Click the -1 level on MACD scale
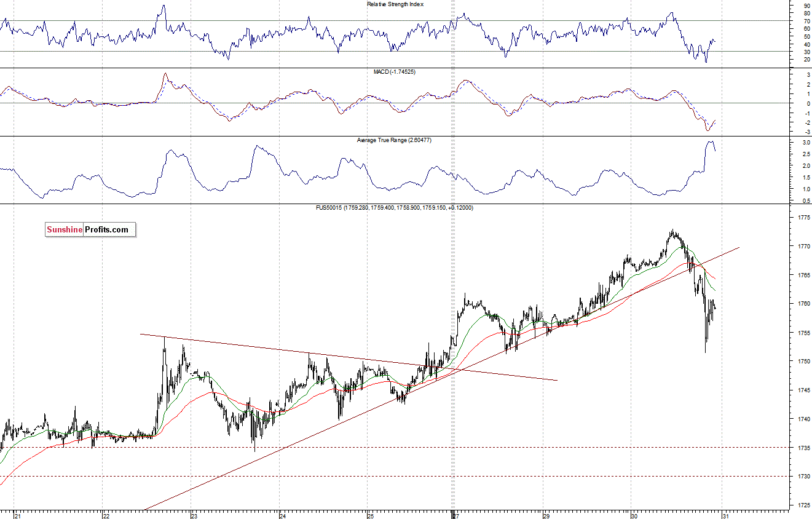Viewport: 812px width, 519px height. [x=807, y=113]
